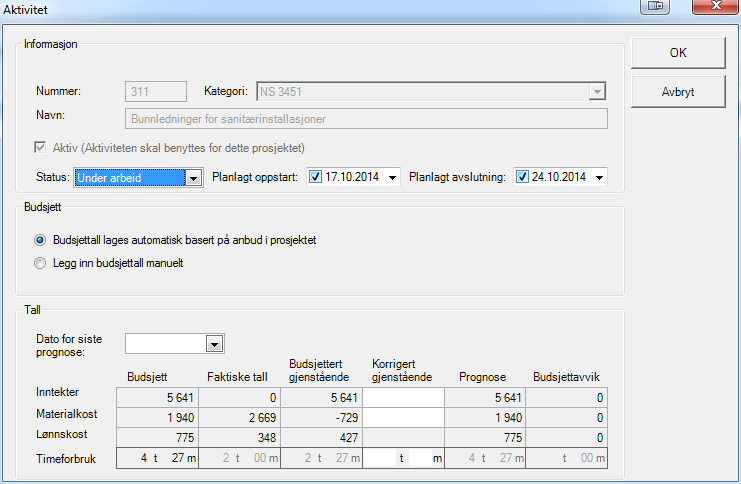The image size is (741, 484).
Task: Toggle the Planlagt avslutning date checkbox
Action: [x=522, y=177]
